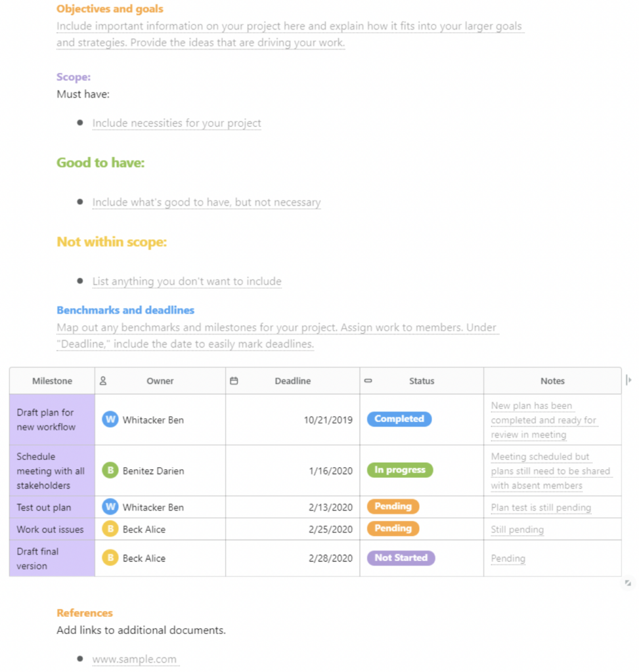The height and width of the screenshot is (672, 639).
Task: Click the Objectives and goals placeholder text
Action: [290, 34]
